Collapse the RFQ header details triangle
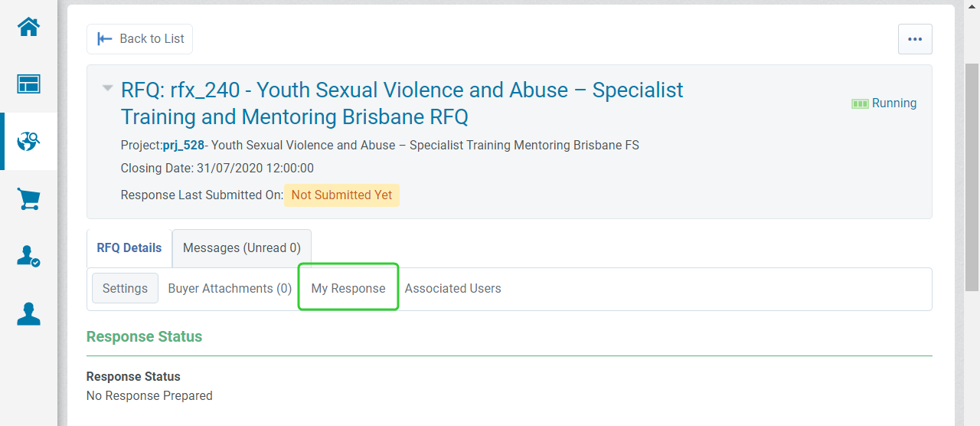980x426 pixels. coord(108,88)
